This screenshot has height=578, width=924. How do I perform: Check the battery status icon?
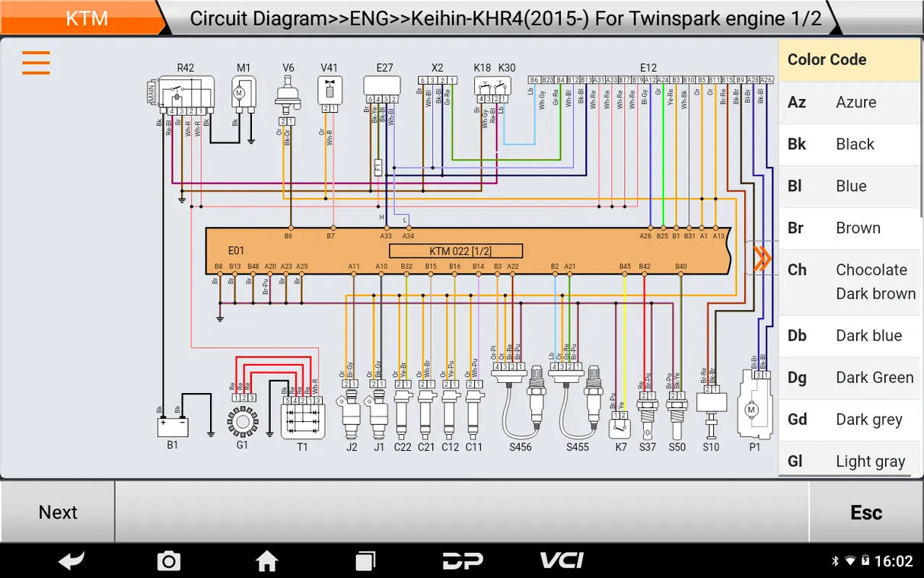865,561
